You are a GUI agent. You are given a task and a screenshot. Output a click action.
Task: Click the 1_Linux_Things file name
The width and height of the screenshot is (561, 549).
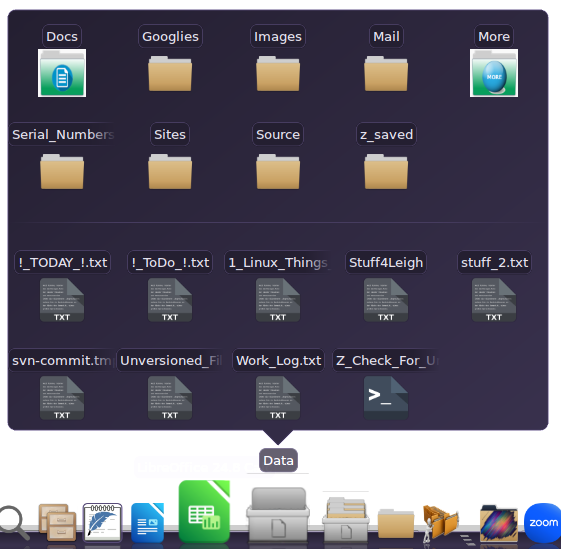(278, 262)
